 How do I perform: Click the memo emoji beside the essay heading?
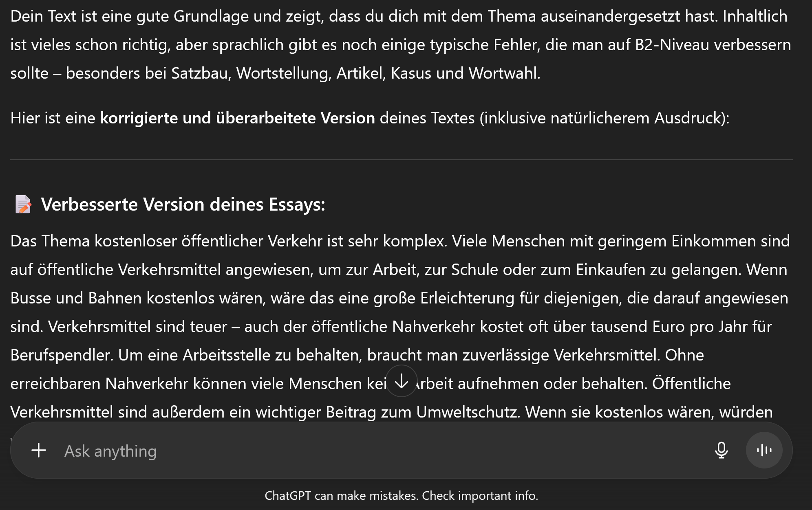[23, 204]
